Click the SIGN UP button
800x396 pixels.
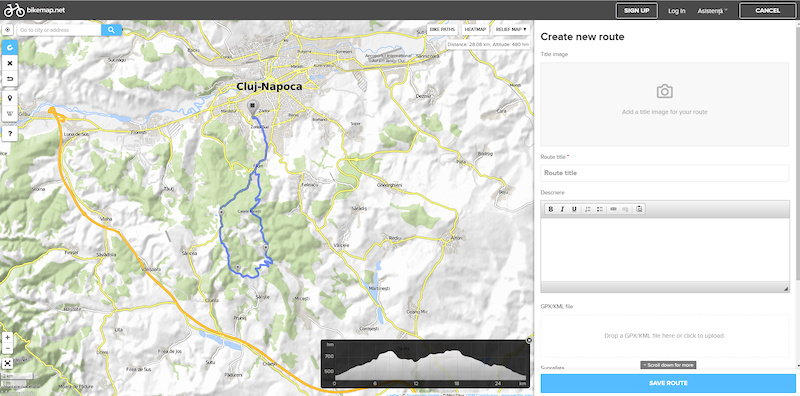[x=636, y=11]
